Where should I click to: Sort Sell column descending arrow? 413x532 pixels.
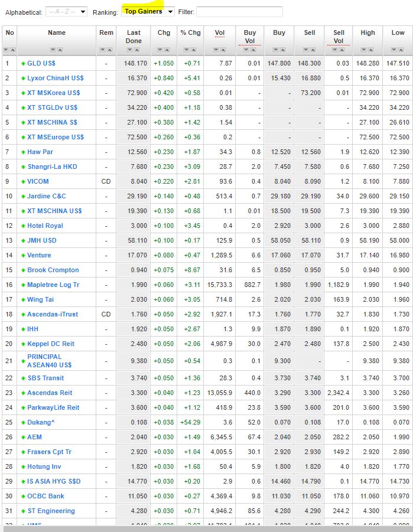tap(306, 50)
